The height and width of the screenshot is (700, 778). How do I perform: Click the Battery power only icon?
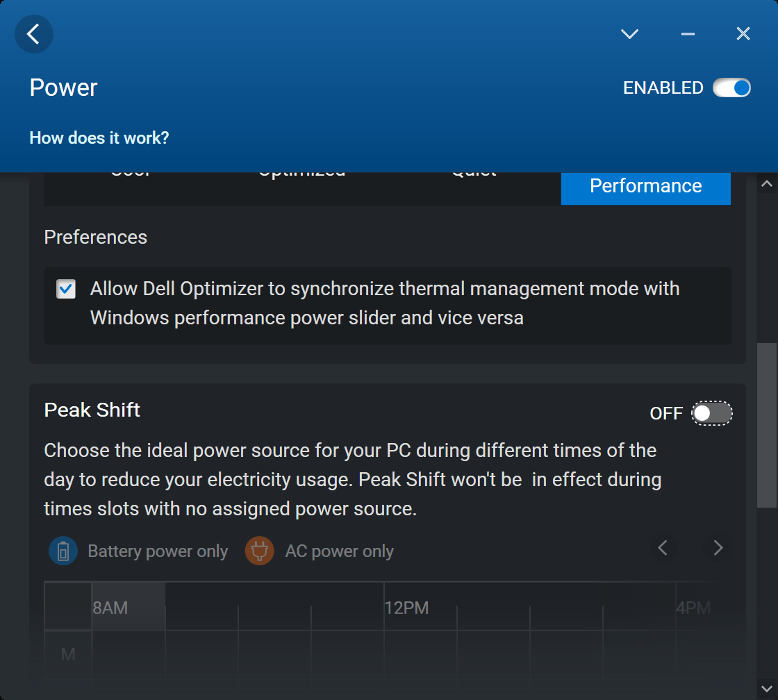pos(63,551)
